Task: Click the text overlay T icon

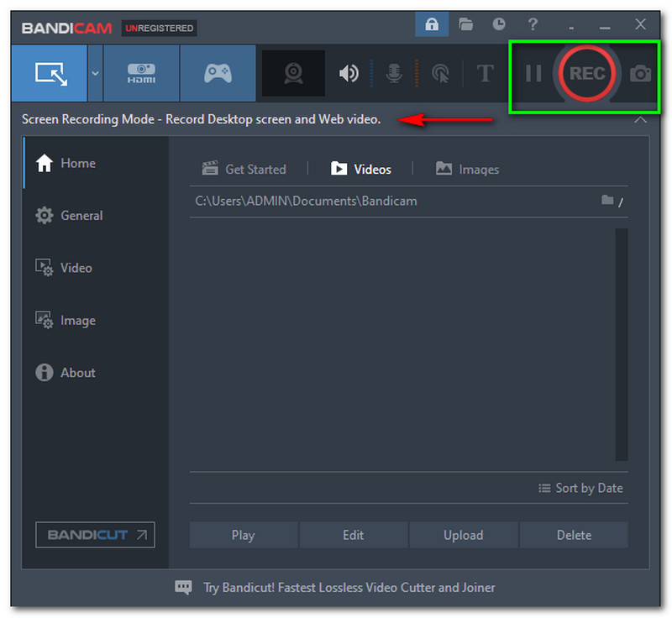Action: click(485, 74)
